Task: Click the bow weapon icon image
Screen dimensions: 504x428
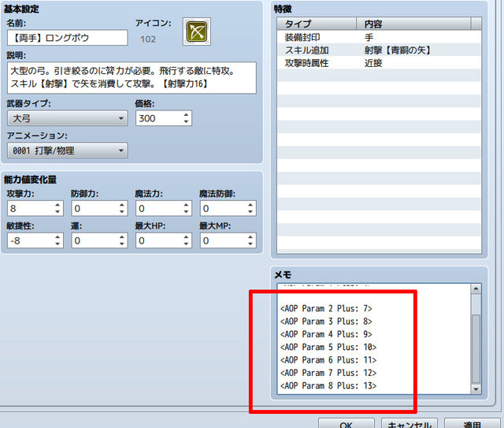Action: pos(197,32)
